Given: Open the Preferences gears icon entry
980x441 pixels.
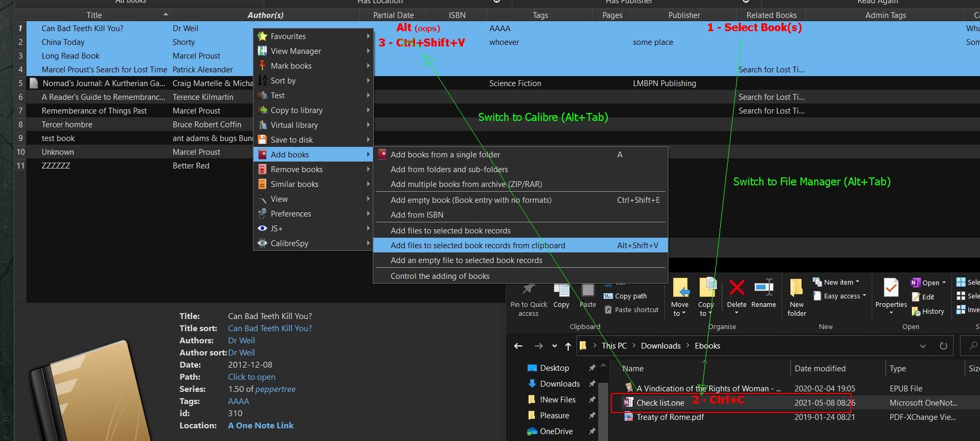Looking at the screenshot, I should (262, 213).
